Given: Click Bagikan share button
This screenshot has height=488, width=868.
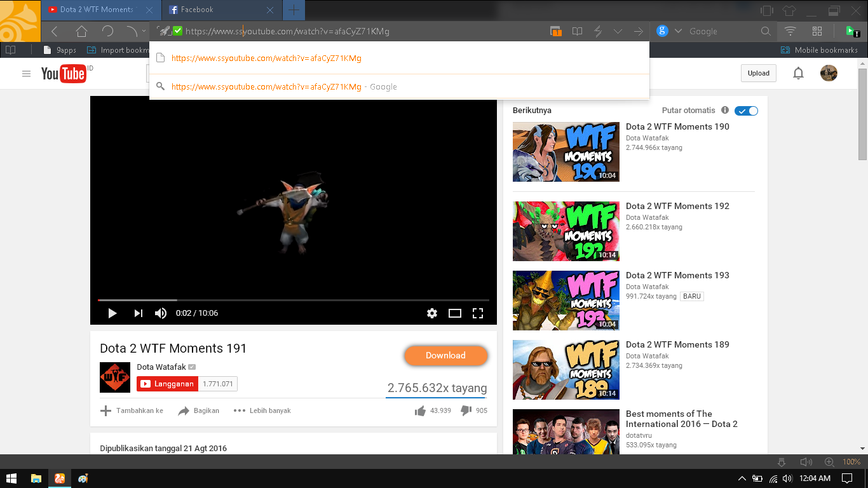Looking at the screenshot, I should tap(199, 410).
